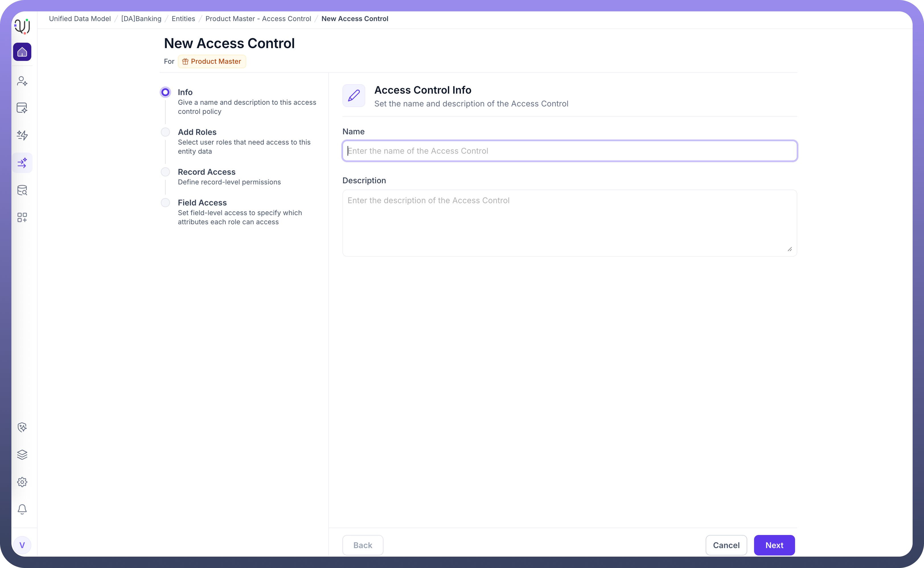Click the home icon in sidebar
The height and width of the screenshot is (568, 924).
(x=22, y=52)
